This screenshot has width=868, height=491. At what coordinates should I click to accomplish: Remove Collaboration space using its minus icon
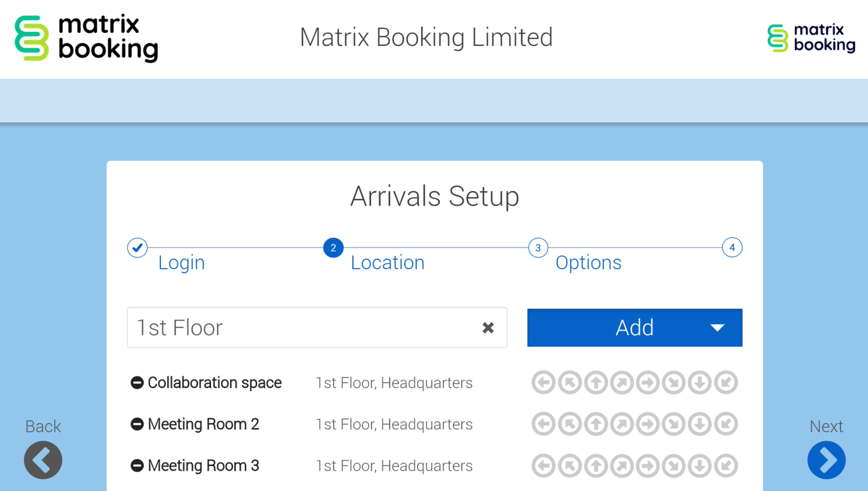click(137, 383)
